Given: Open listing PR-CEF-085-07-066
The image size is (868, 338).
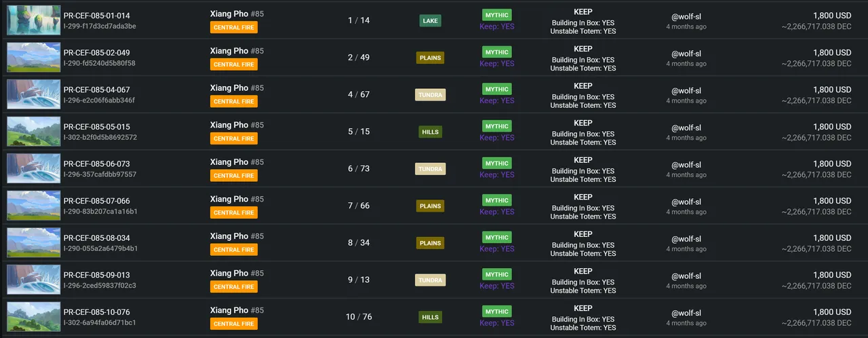Looking at the screenshot, I should click(96, 202).
